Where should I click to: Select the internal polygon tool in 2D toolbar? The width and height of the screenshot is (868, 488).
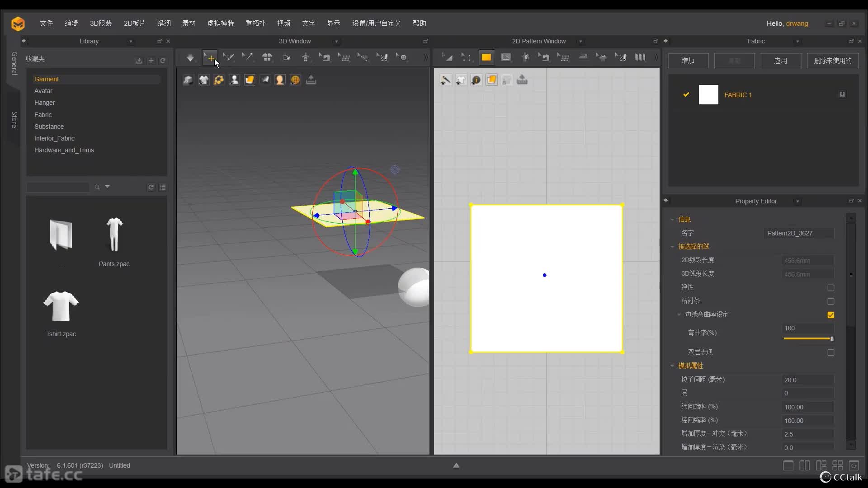click(x=506, y=57)
